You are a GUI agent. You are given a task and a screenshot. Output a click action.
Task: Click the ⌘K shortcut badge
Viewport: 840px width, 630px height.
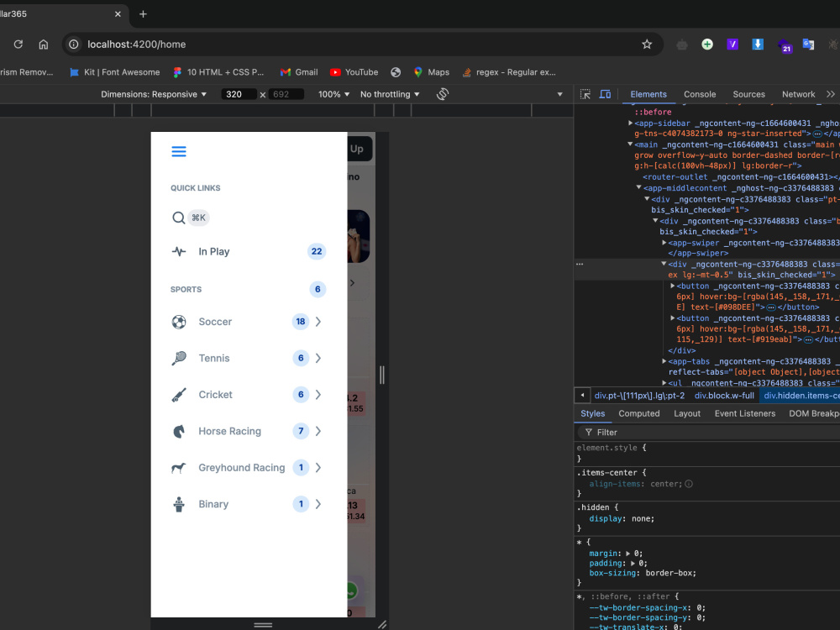pos(198,218)
